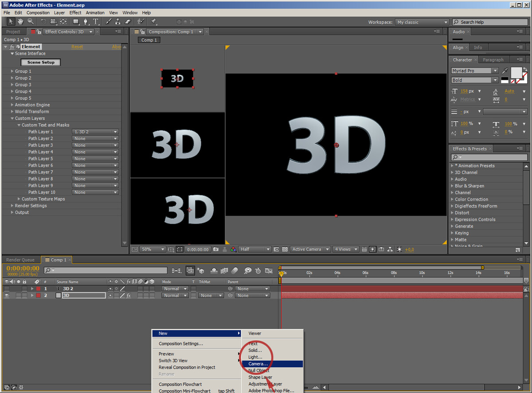This screenshot has height=393, width=532.
Task: Click Reset link for Element effect
Action: tap(77, 47)
